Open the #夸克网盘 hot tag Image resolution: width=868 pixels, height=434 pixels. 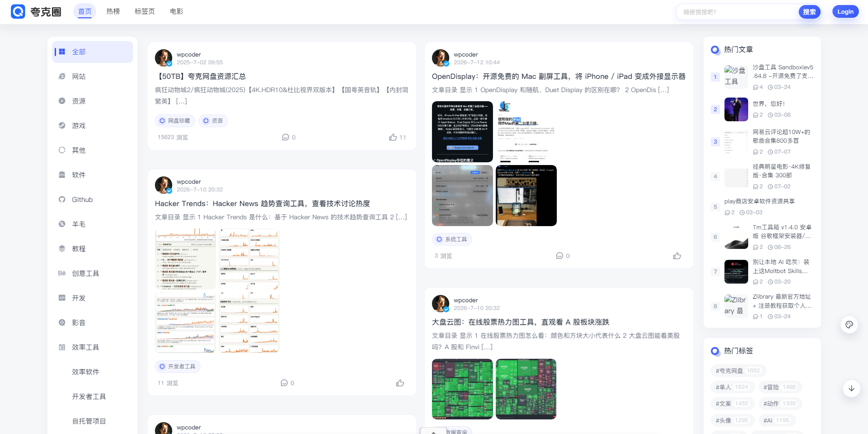pos(738,371)
